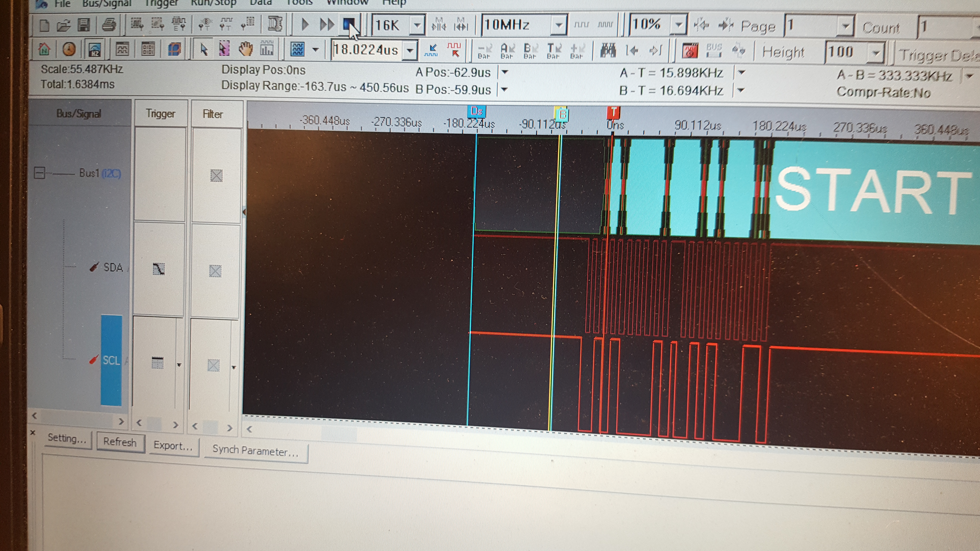Open the 16K memory depth dropdown
This screenshot has width=980, height=551.
point(418,25)
